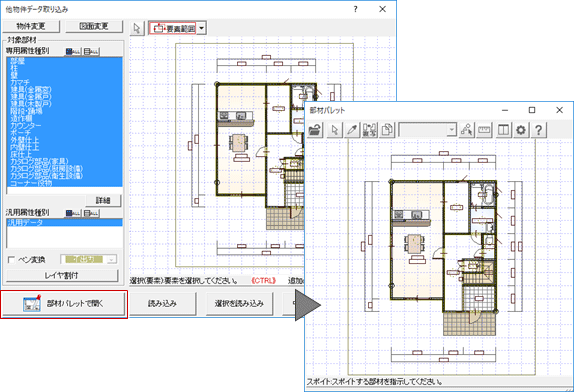The image size is (574, 392).
Task: Open the empty combo box in palette toolbar
Action: click(x=427, y=130)
